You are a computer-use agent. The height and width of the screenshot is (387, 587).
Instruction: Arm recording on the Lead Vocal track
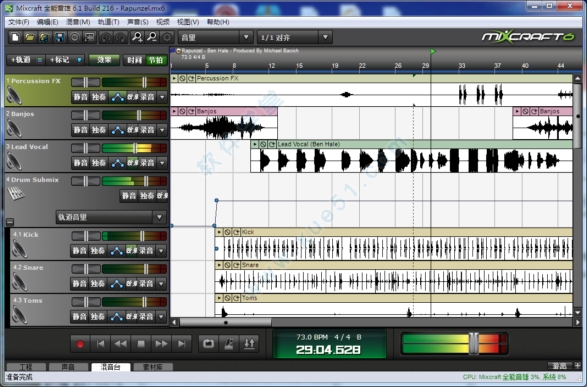pos(146,163)
